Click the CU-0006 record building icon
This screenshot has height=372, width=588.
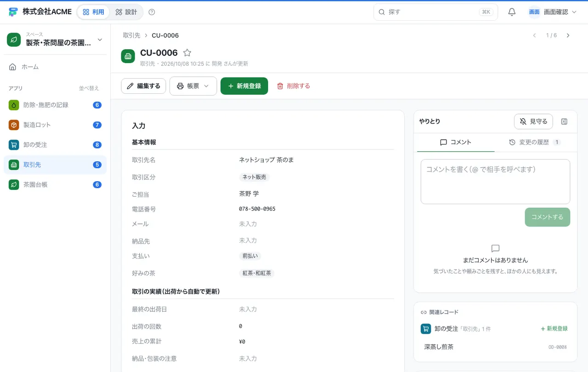pyautogui.click(x=128, y=56)
